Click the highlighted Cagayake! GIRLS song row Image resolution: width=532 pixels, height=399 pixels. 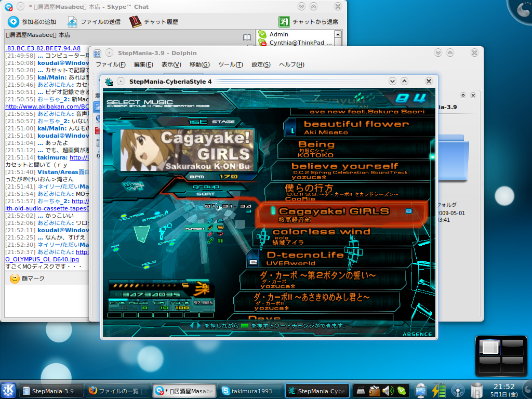(x=343, y=214)
